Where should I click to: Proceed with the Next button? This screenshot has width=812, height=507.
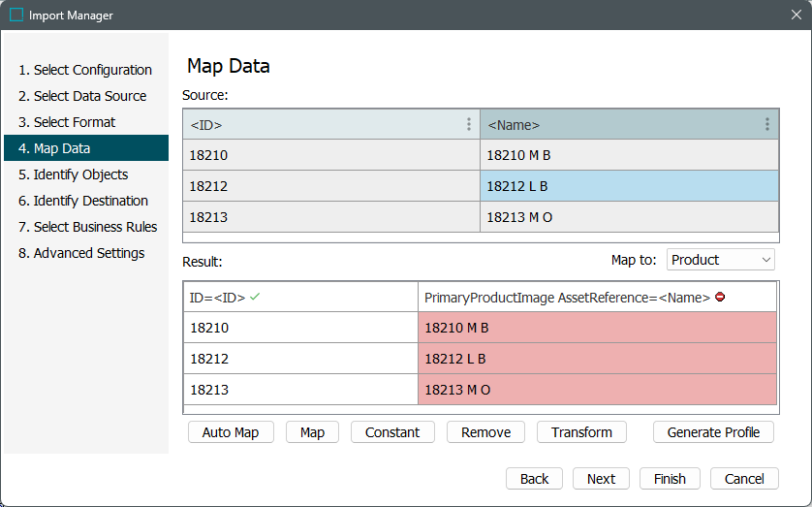(601, 479)
